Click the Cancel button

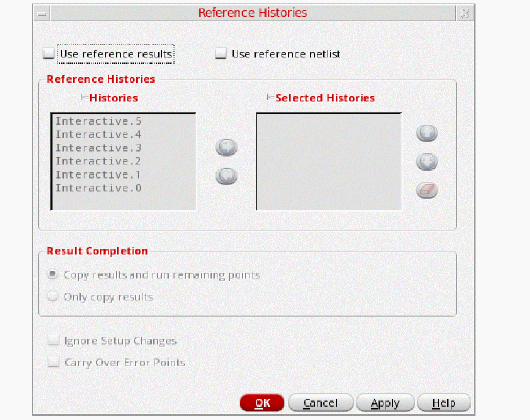click(x=320, y=403)
